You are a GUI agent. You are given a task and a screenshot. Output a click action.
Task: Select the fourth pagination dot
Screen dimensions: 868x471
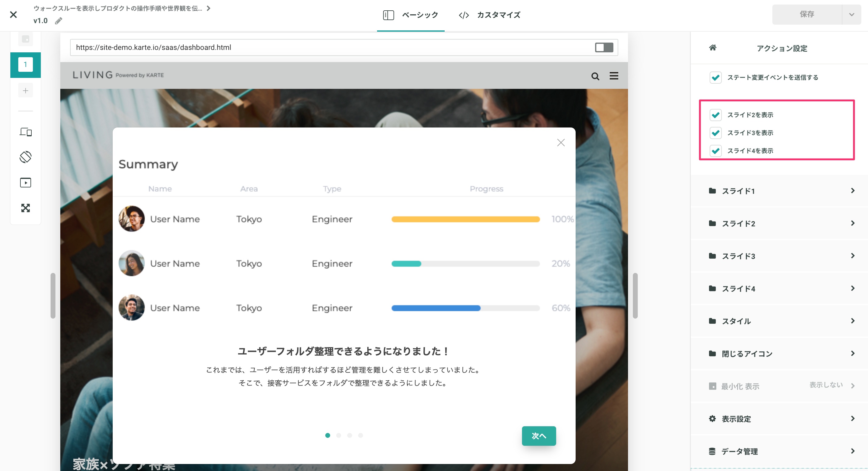pos(361,435)
